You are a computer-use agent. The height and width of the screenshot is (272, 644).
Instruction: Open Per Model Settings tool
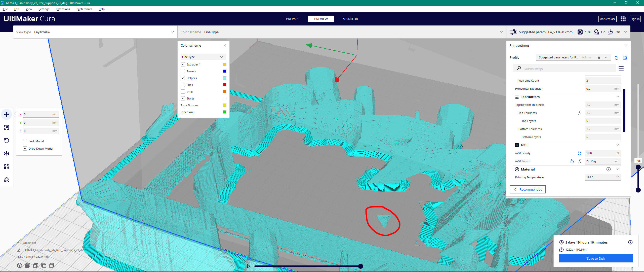(6, 166)
